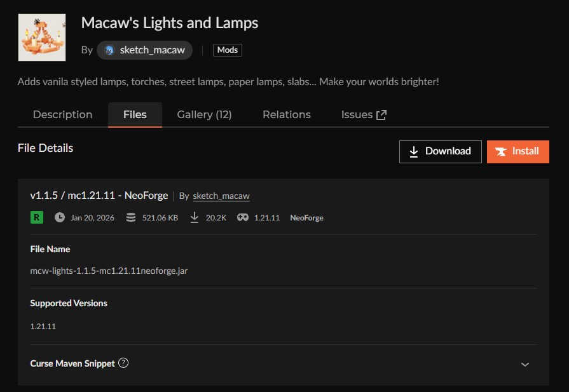This screenshot has width=569, height=392.
Task: Click the Mods category label
Action: tap(227, 50)
